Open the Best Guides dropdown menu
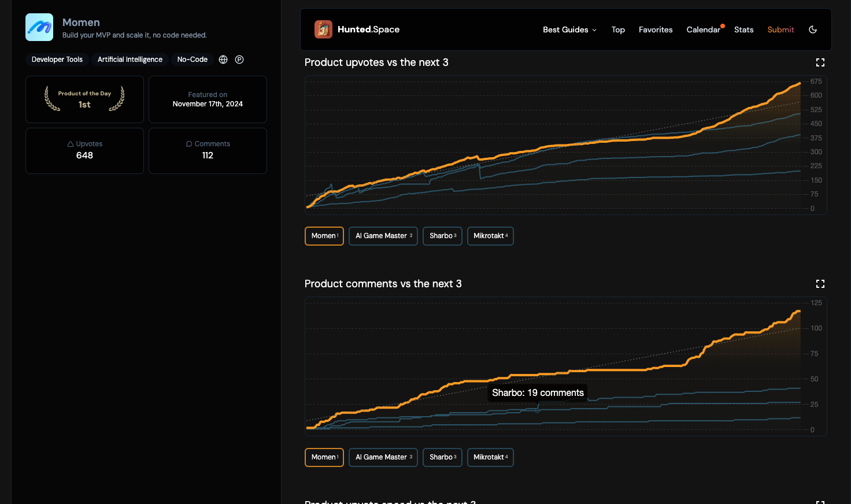851x504 pixels. coord(569,29)
